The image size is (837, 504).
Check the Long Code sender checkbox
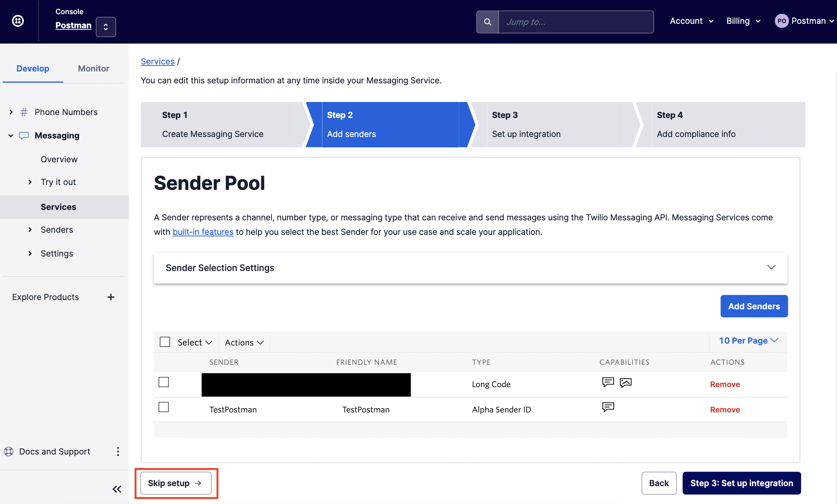pos(164,382)
